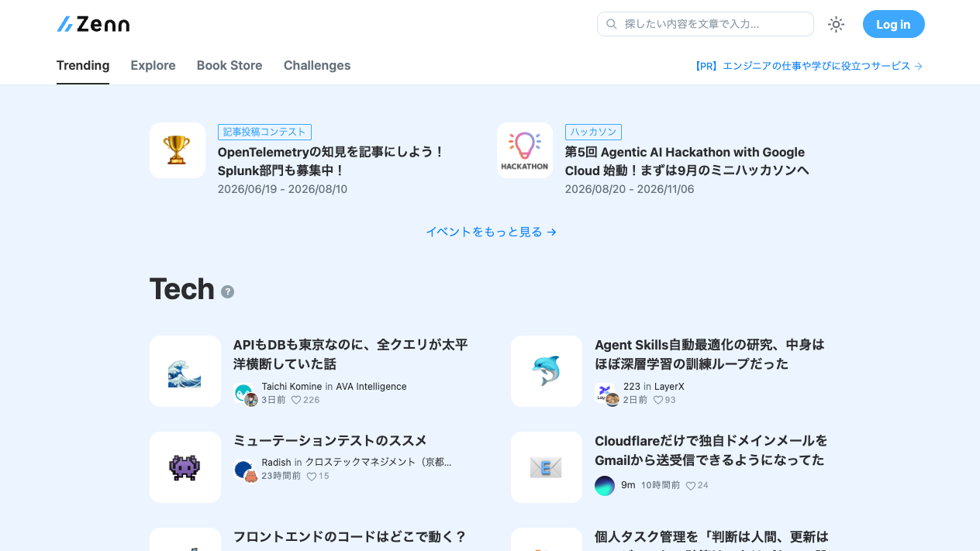Click the heart icon showing 93 likes
Screen dimensions: 980x551
click(657, 400)
